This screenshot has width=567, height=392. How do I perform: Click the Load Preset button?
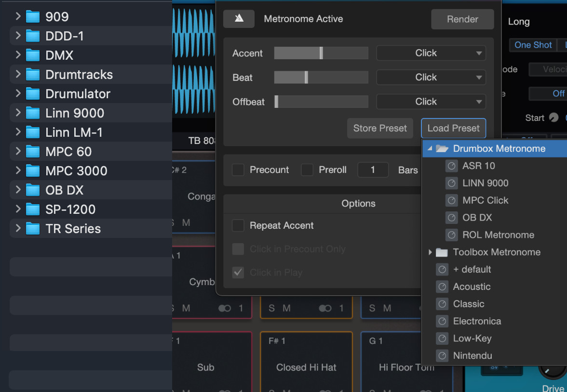coord(453,128)
